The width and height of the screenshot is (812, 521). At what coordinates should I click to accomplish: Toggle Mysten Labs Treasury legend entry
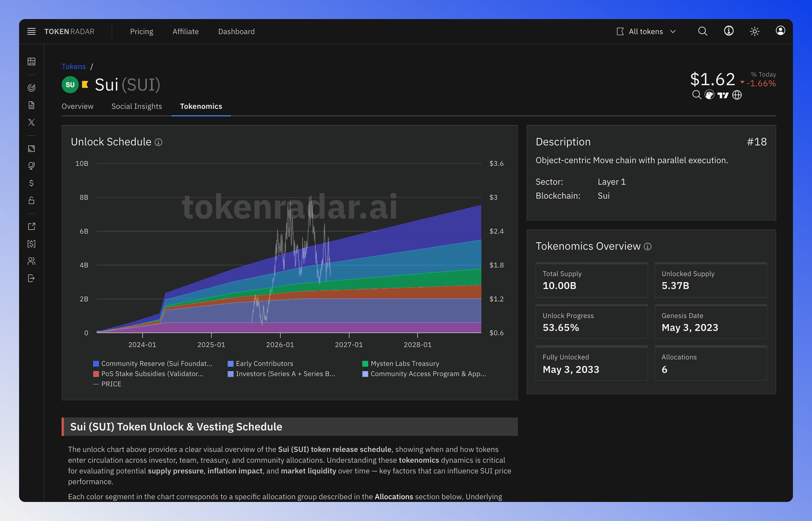pyautogui.click(x=401, y=363)
